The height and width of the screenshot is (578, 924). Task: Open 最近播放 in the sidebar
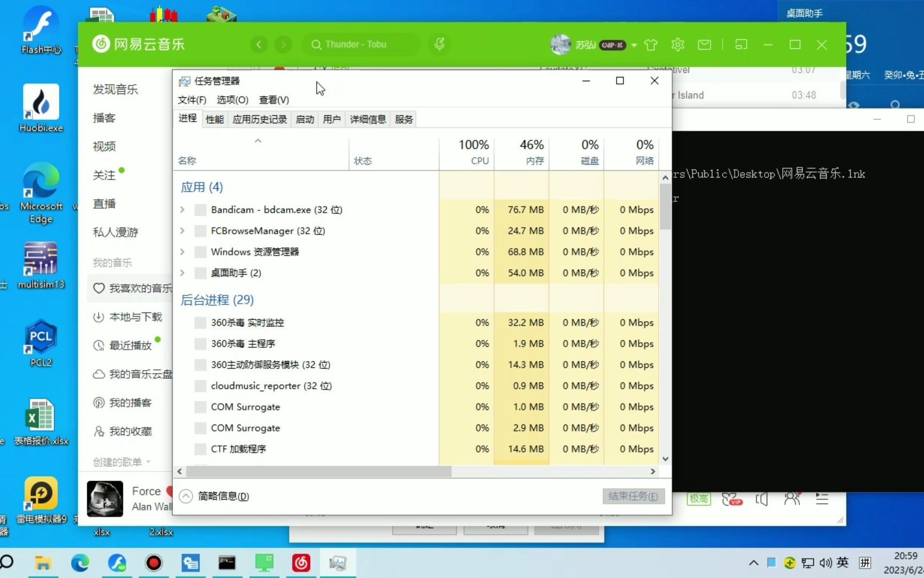pos(123,345)
